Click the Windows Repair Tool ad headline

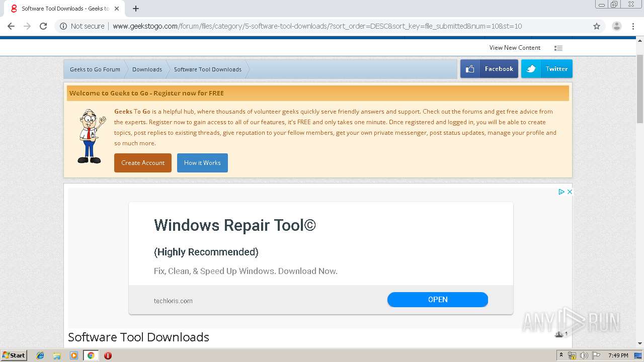coord(235,225)
